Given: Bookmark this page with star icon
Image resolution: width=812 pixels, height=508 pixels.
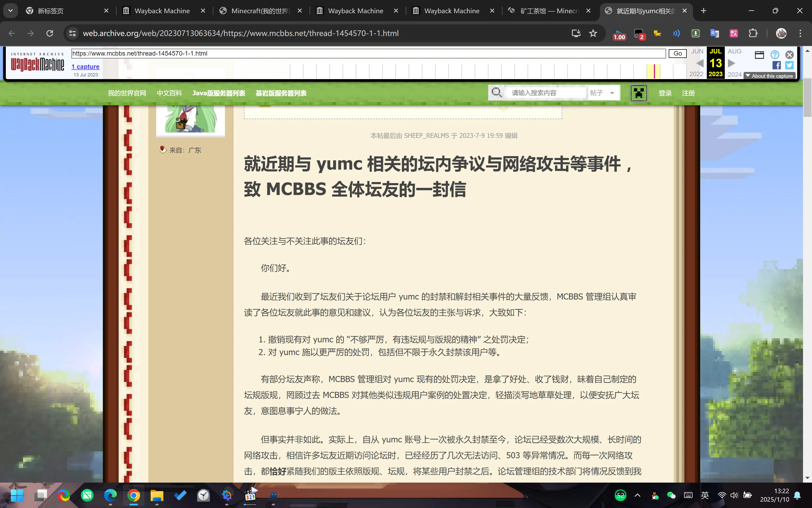Looking at the screenshot, I should click(x=593, y=33).
